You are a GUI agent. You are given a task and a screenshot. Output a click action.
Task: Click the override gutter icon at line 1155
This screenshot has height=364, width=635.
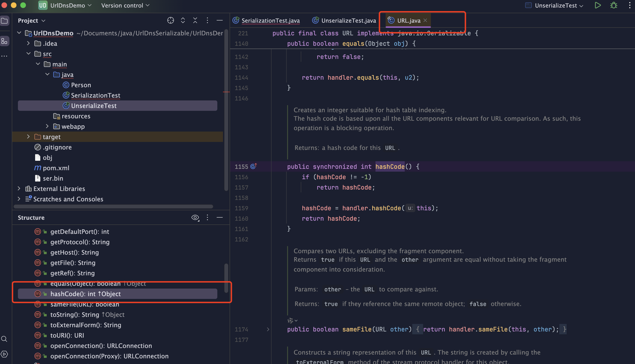[254, 166]
